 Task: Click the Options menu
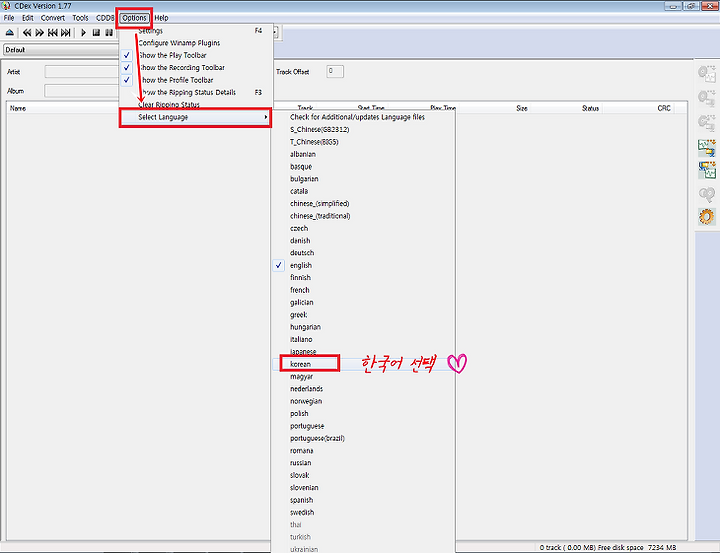(134, 18)
